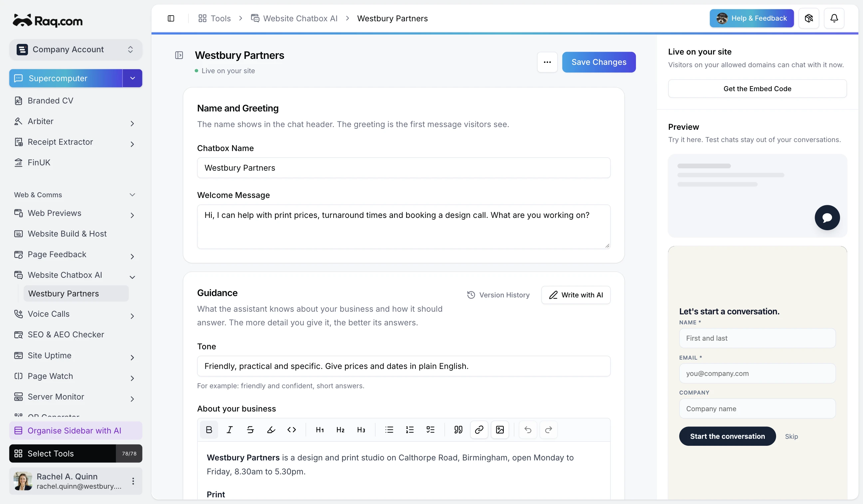Insert a bullet list

389,430
